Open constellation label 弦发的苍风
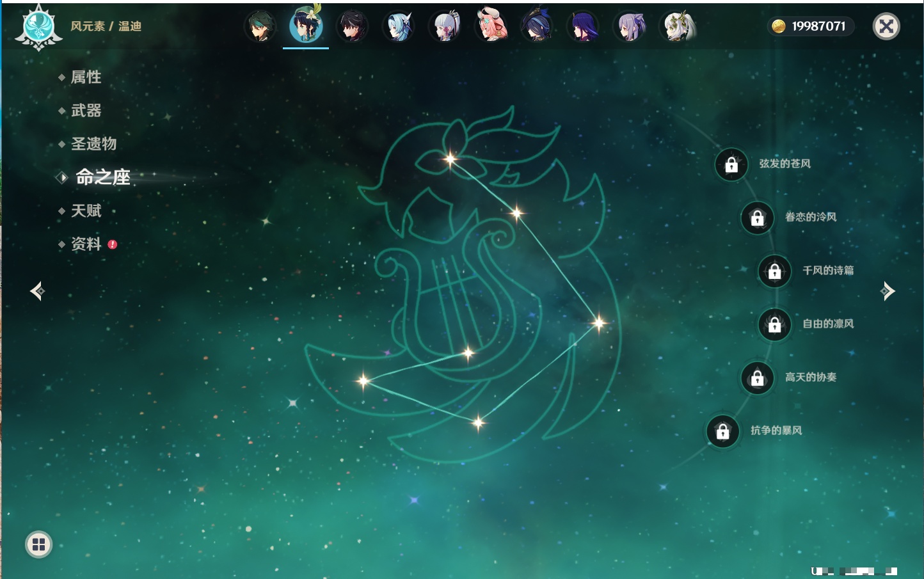 785,164
